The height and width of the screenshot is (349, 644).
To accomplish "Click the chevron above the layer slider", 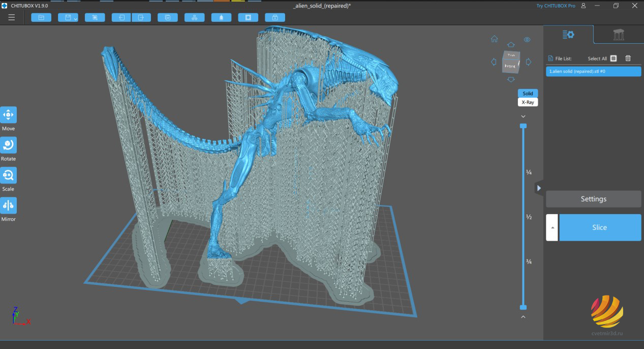I will [x=523, y=117].
